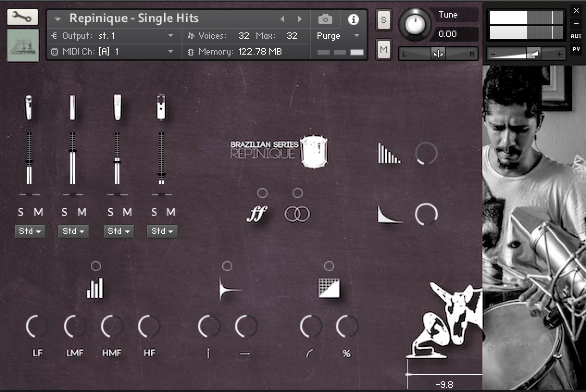The width and height of the screenshot is (586, 392).
Task: Mute the fourth mic channel
Action: pyautogui.click(x=171, y=212)
